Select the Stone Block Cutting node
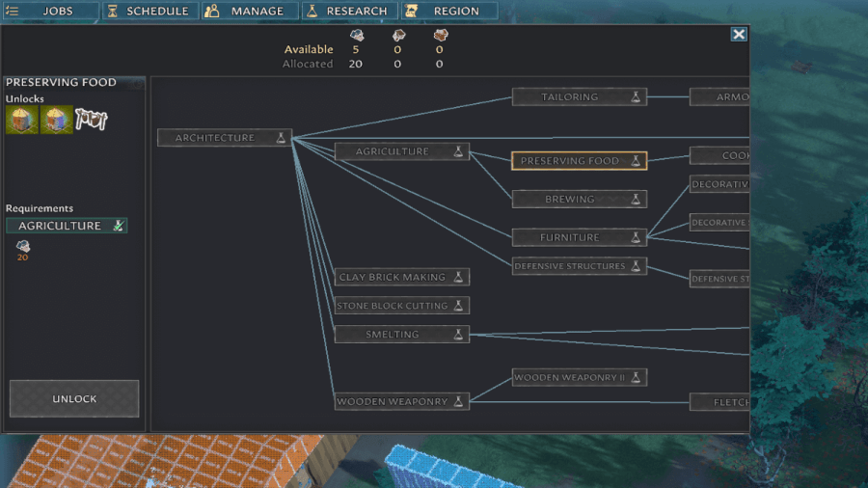Screen dimensions: 868x488 pos(393,306)
